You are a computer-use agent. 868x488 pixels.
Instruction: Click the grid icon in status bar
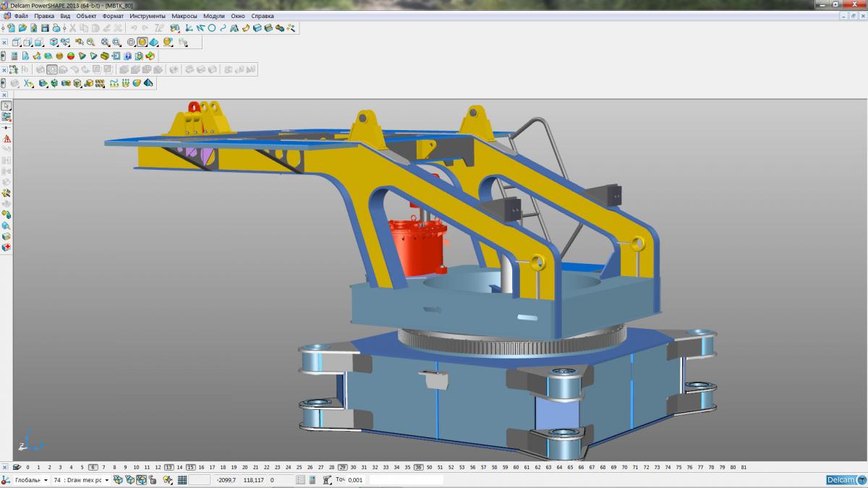[182, 479]
